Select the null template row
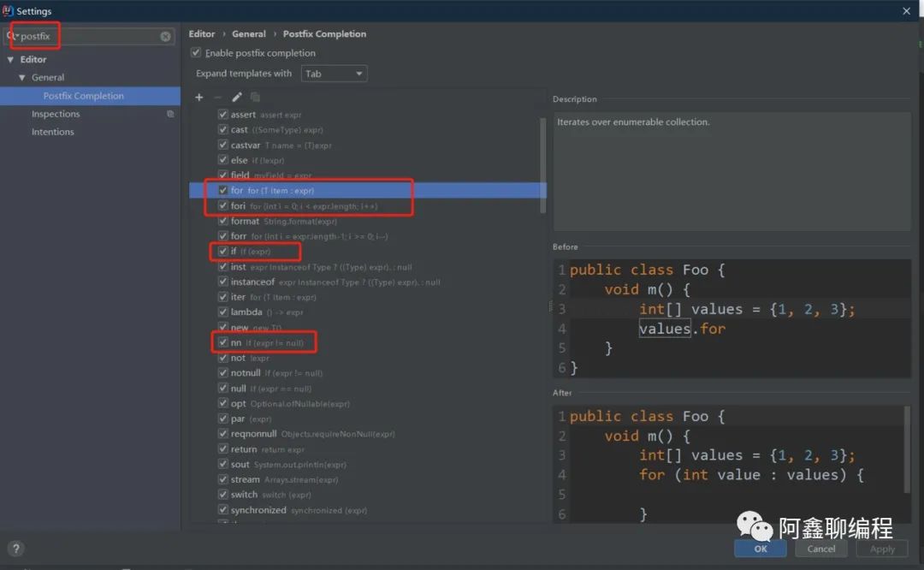 (368, 389)
